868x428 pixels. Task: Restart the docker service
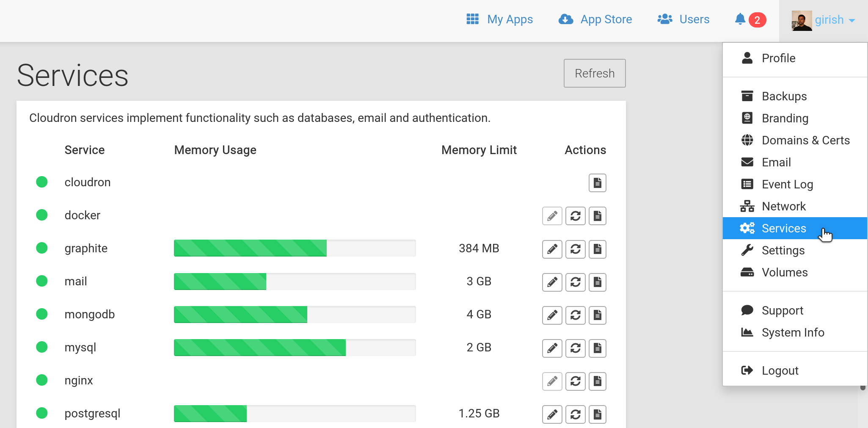tap(575, 216)
